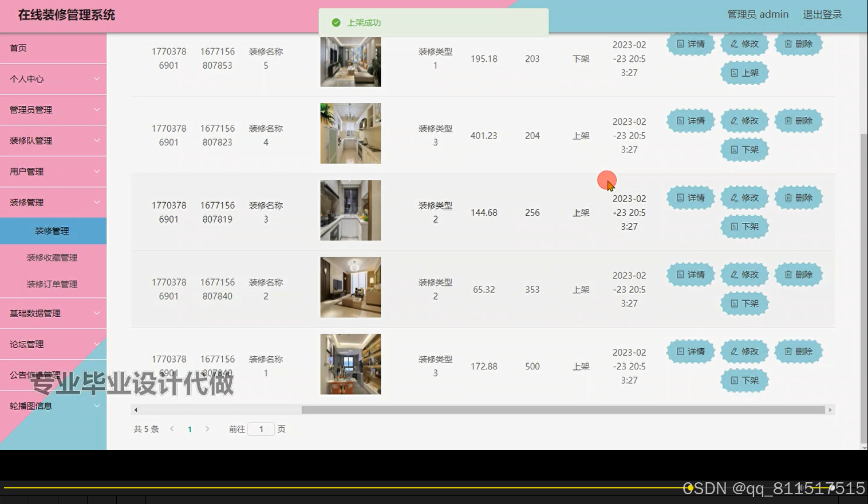The image size is (868, 504).
Task: Click 上架 to publish 装修名称5
Action: click(744, 73)
